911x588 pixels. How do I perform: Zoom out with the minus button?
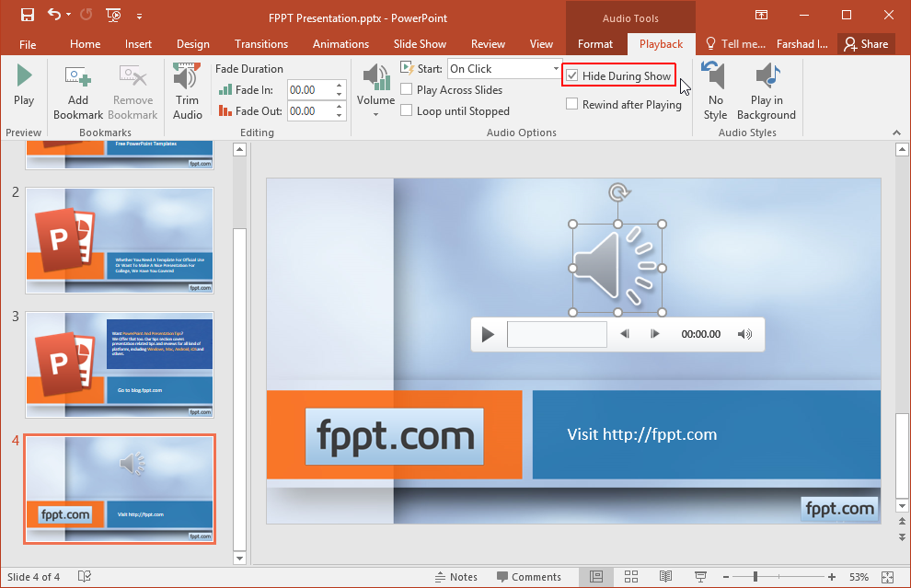[x=726, y=577]
